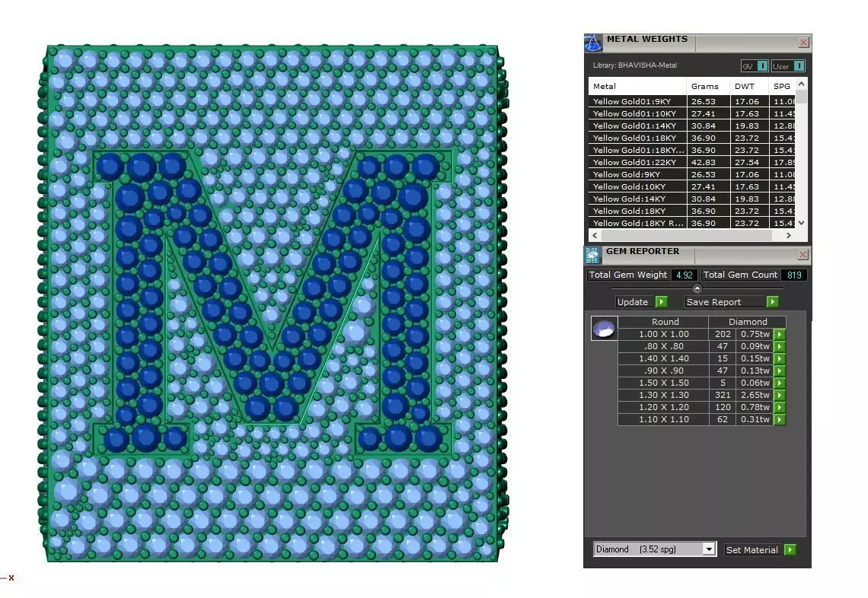Close the Metal Weights panel

[804, 43]
